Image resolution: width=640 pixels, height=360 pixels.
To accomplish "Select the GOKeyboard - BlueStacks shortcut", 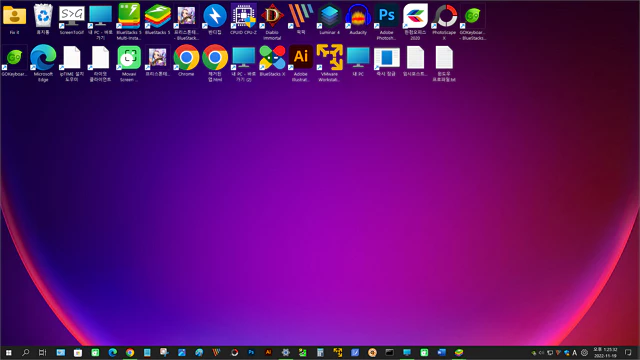I will click(473, 21).
